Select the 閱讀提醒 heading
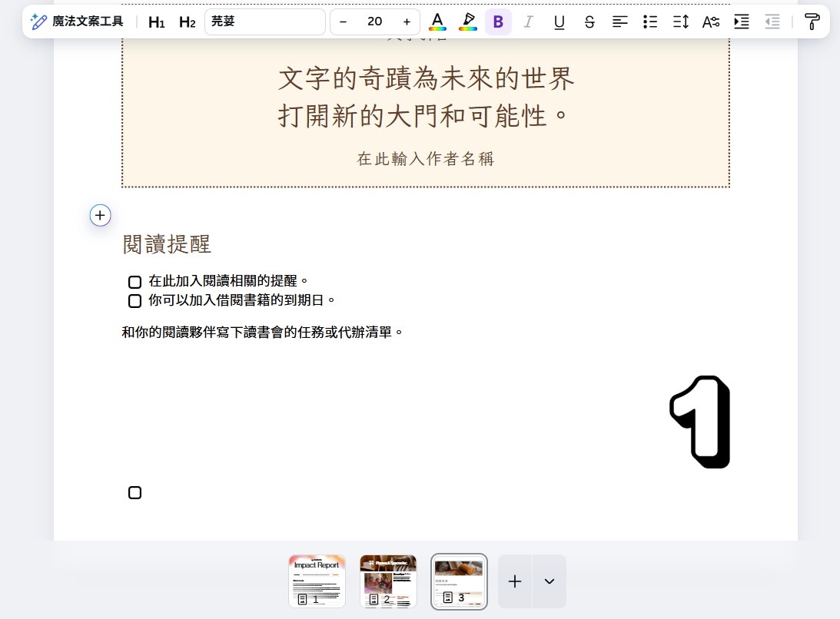This screenshot has height=619, width=840. [x=167, y=244]
